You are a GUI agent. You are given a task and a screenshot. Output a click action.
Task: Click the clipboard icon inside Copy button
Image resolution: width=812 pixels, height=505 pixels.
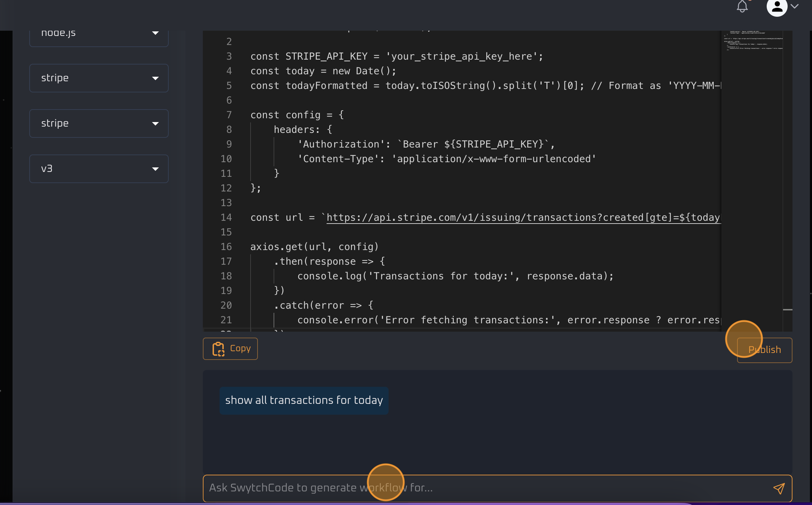click(x=219, y=349)
